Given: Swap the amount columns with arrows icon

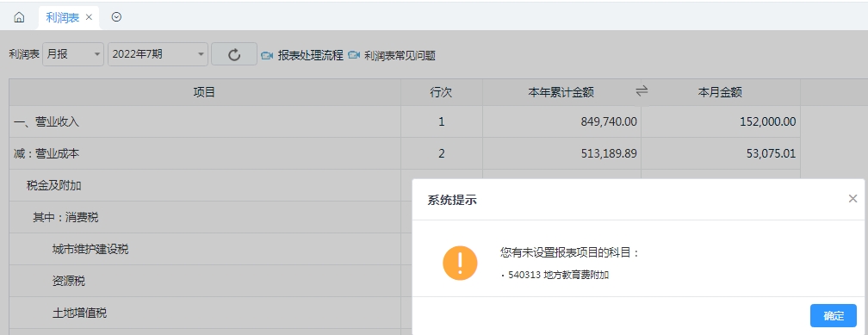Looking at the screenshot, I should pos(642,90).
